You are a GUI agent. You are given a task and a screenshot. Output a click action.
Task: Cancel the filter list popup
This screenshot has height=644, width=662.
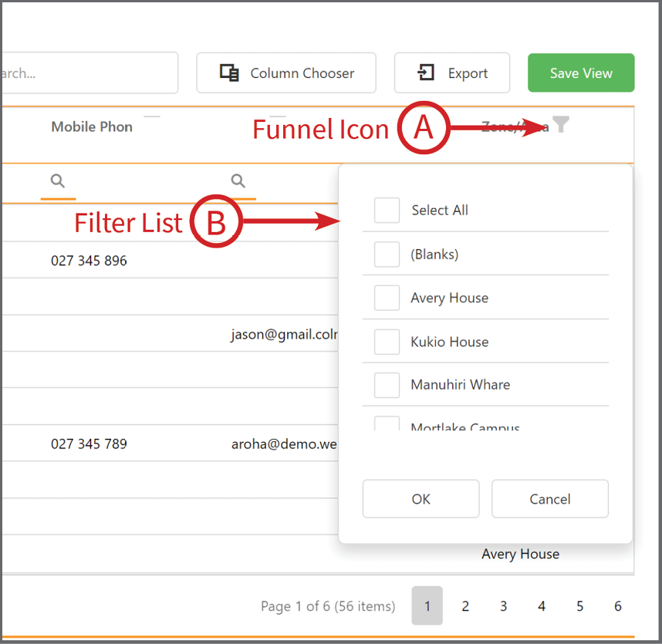[549, 499]
